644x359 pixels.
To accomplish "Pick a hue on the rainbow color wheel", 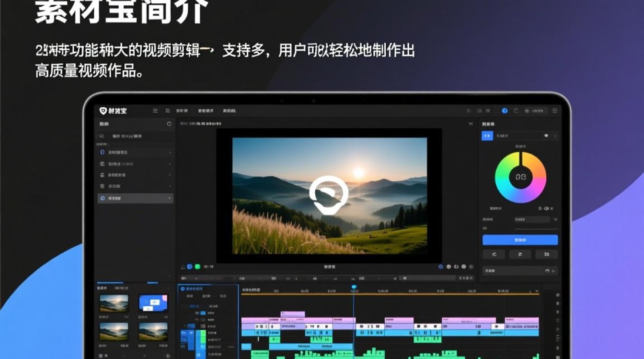I will tap(520, 178).
